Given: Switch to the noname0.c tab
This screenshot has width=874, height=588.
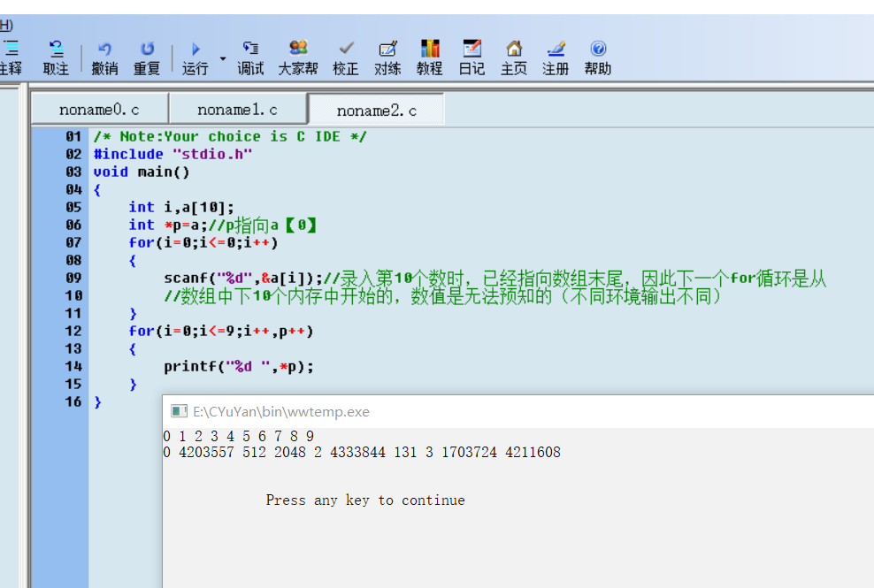Looking at the screenshot, I should coord(99,110).
